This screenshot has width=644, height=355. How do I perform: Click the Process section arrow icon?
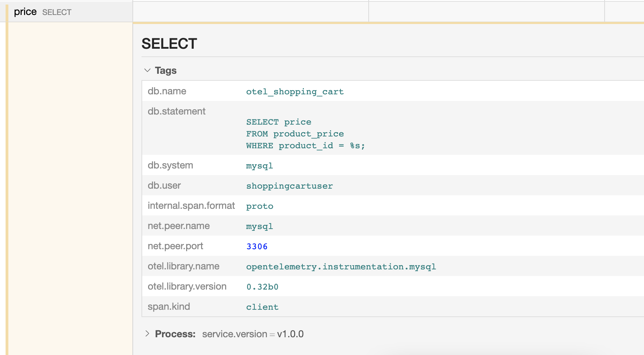click(x=147, y=334)
